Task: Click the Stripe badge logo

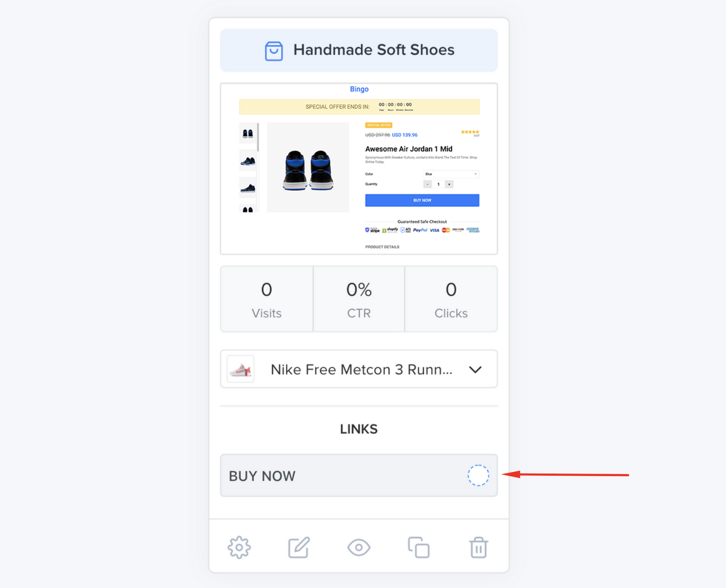Action: click(372, 230)
